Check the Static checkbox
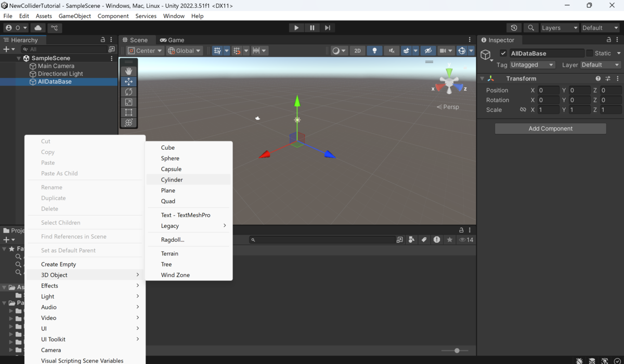This screenshot has height=364, width=624. pyautogui.click(x=589, y=54)
